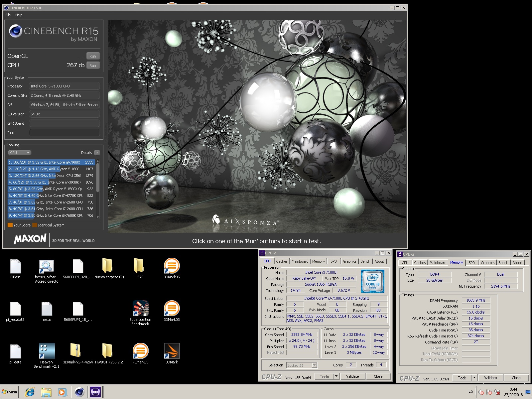The image size is (532, 399).
Task: Open the Nueva carpeta (2) folder
Action: pyautogui.click(x=107, y=265)
